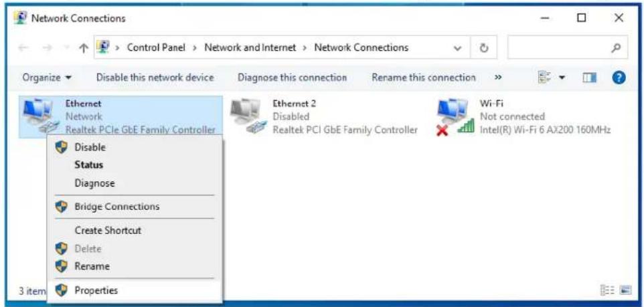The width and height of the screenshot is (644, 307).
Task: Click the red X on Wi-Fi adapter
Action: (x=442, y=131)
